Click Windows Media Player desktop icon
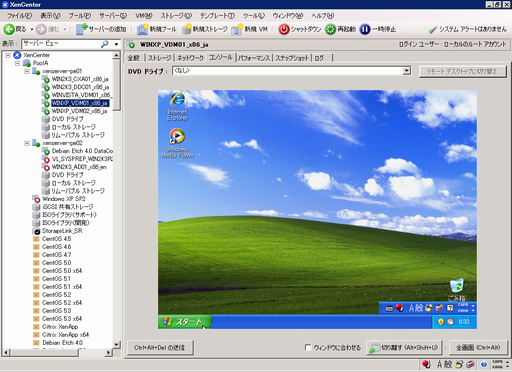This screenshot has width=512, height=372. click(177, 137)
